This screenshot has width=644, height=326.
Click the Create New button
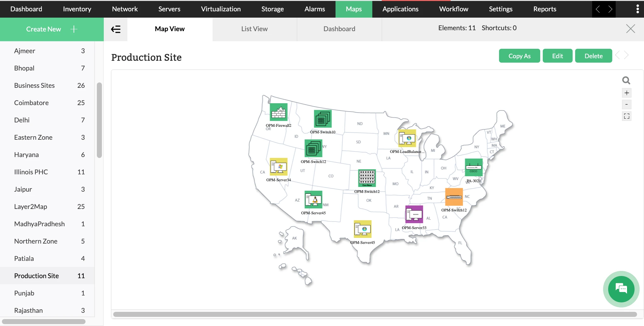click(x=52, y=29)
